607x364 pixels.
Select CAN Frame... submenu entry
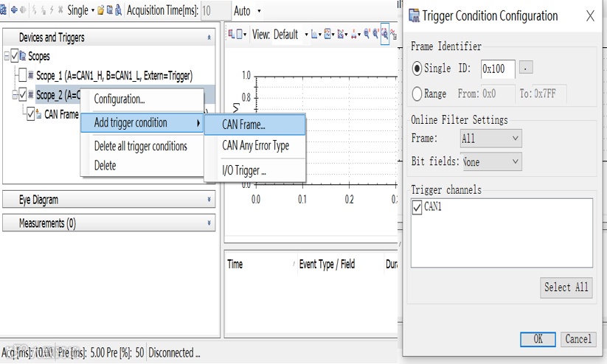[254, 125]
